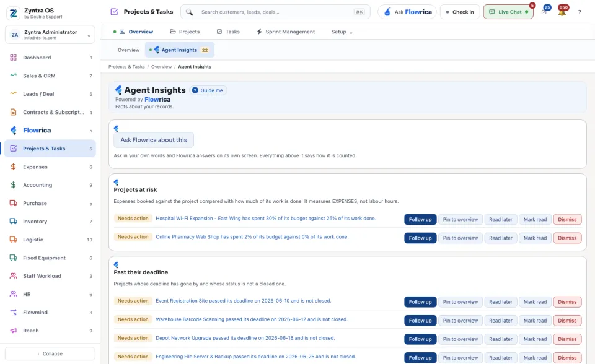This screenshot has width=595, height=364.
Task: Click the Check in button
Action: [x=460, y=12]
